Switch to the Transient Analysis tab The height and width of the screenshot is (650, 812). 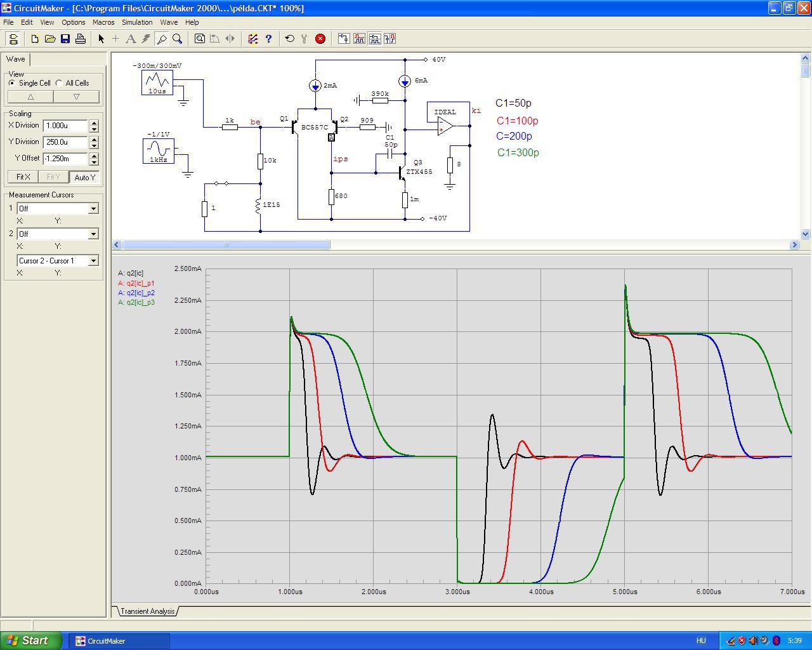point(147,611)
